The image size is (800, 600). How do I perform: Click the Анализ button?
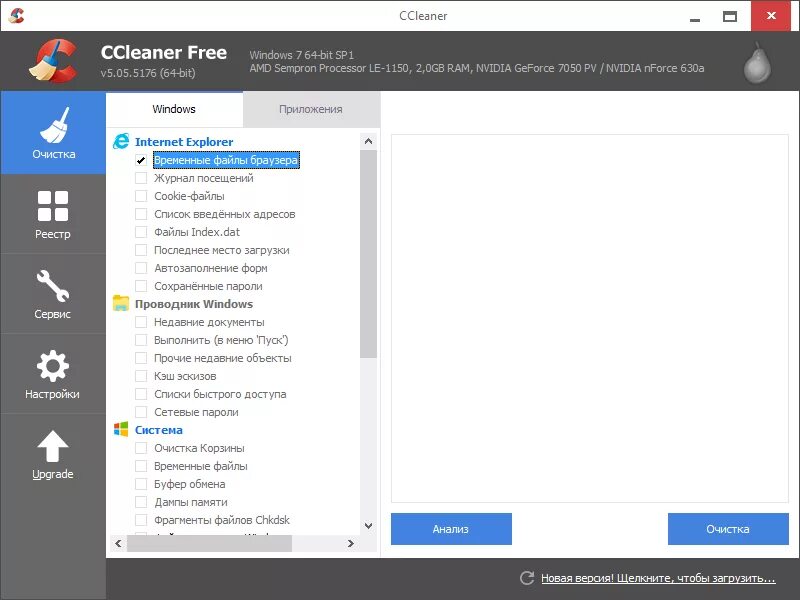(x=451, y=529)
